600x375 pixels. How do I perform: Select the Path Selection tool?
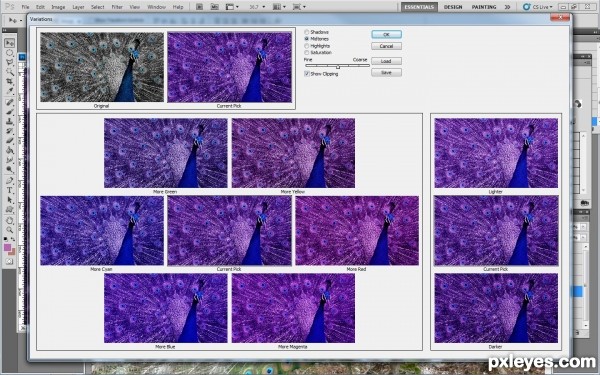(10, 200)
